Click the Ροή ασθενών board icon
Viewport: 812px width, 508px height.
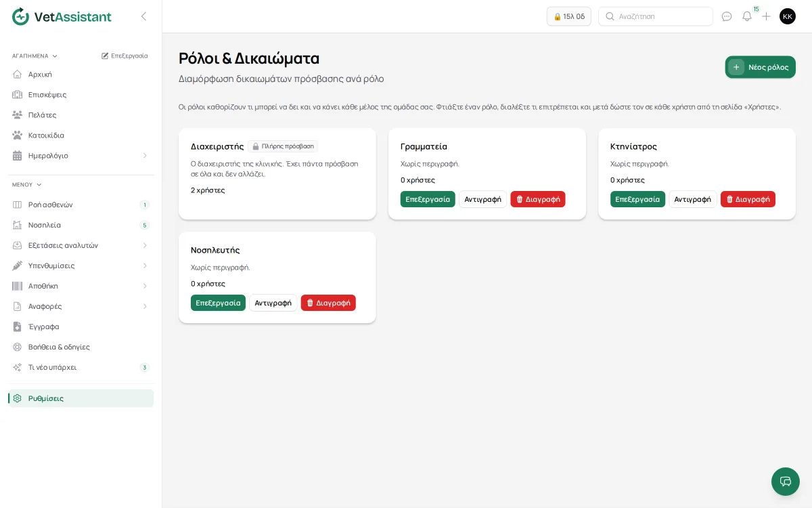click(18, 205)
